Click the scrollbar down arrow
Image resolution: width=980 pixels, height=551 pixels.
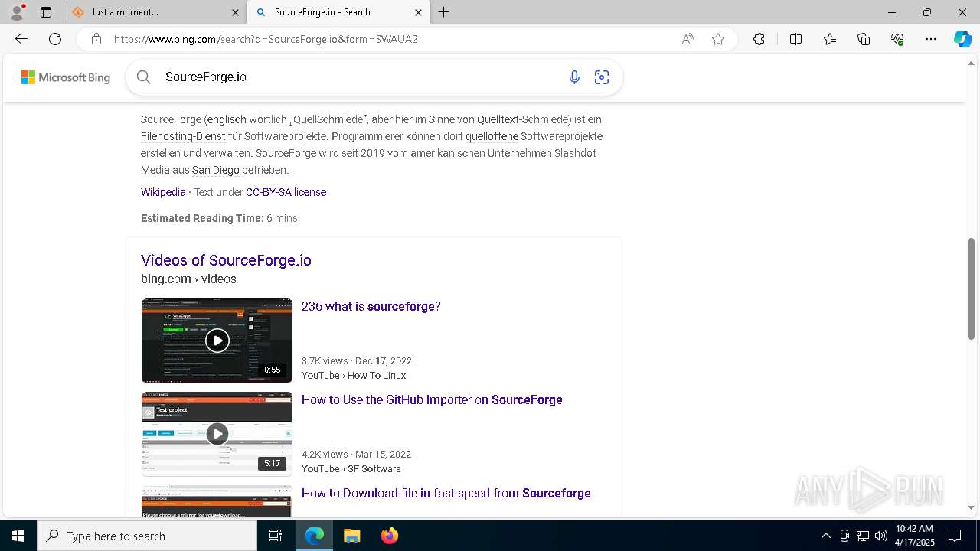(x=971, y=507)
